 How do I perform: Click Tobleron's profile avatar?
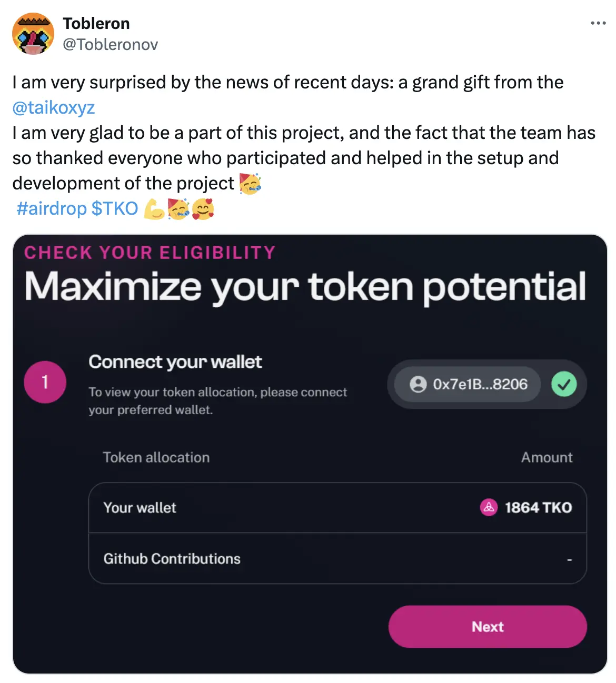click(x=33, y=34)
